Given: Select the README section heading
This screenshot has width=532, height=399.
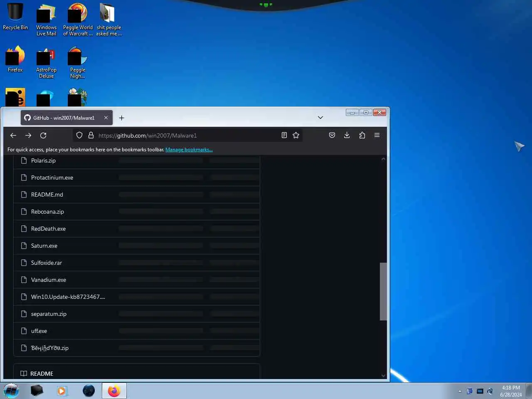Looking at the screenshot, I should coord(42,374).
